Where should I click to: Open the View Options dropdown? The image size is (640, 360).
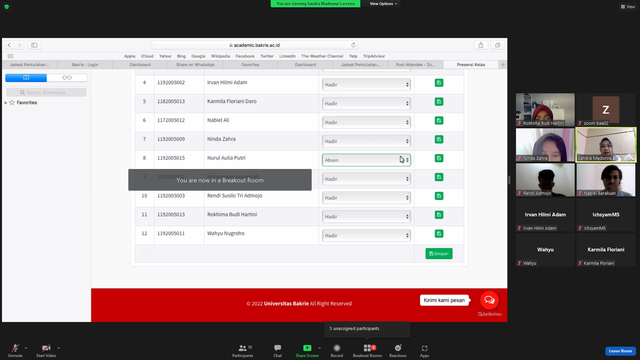pyautogui.click(x=383, y=4)
